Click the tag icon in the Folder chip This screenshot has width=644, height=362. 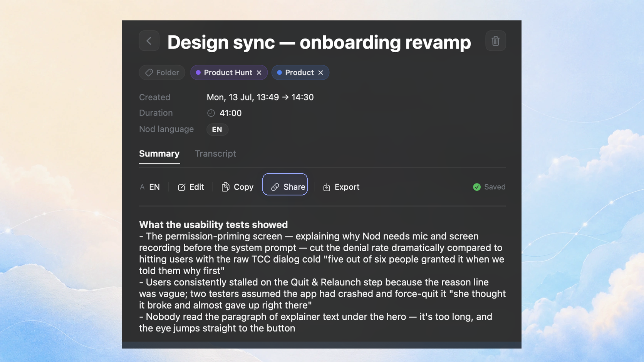(x=149, y=72)
